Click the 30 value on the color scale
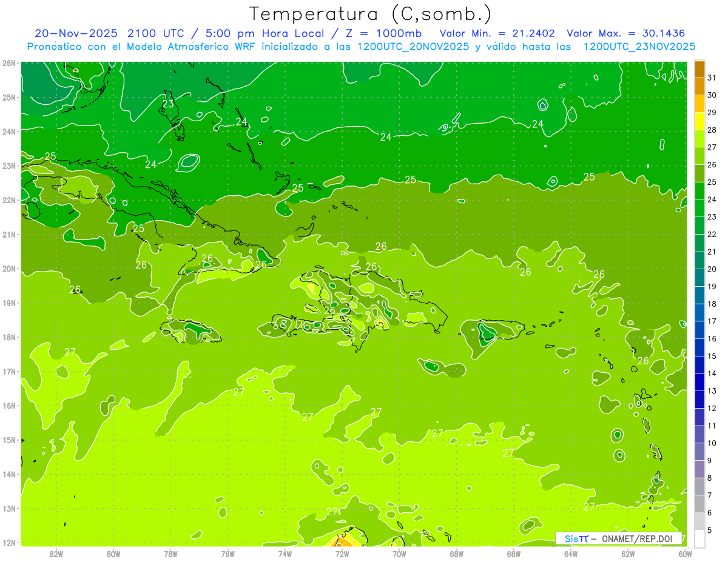The width and height of the screenshot is (728, 562). pyautogui.click(x=712, y=95)
